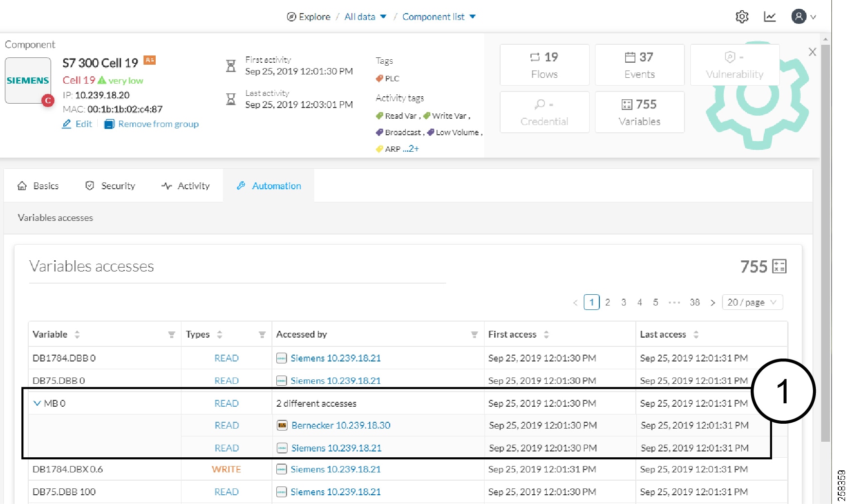Open the settings gear icon
The image size is (847, 504).
(742, 16)
